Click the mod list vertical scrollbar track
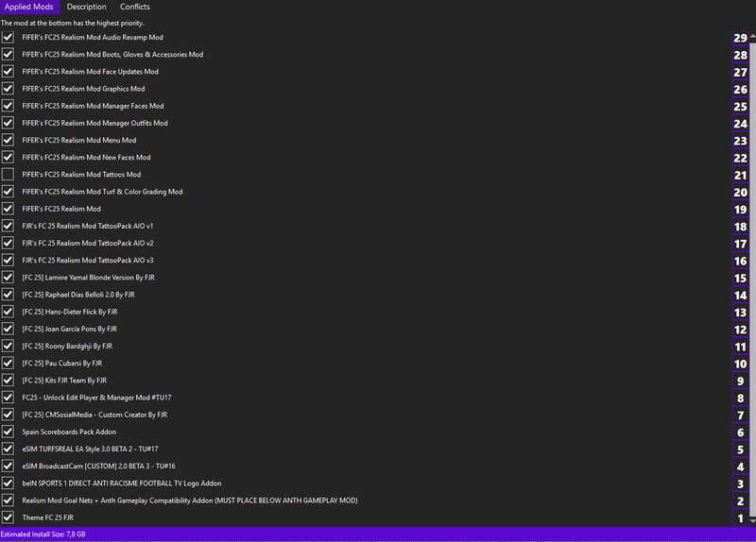The height and width of the screenshot is (542, 756). click(752, 278)
